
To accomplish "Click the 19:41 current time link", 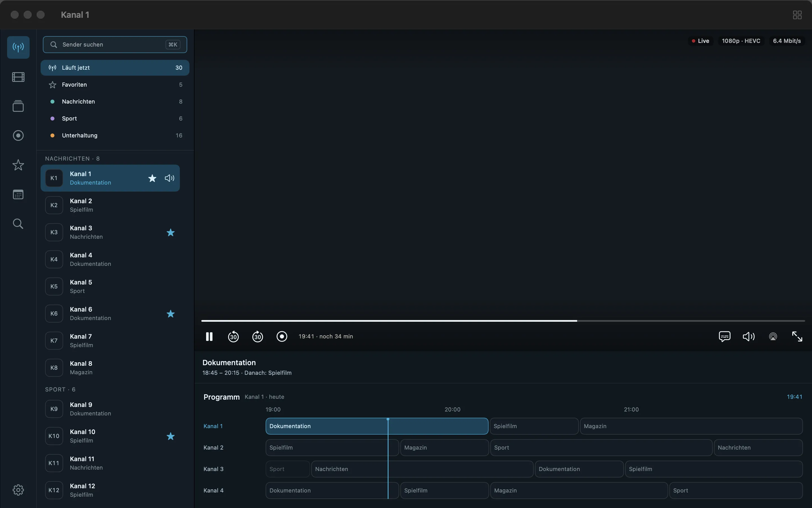I will (794, 397).
